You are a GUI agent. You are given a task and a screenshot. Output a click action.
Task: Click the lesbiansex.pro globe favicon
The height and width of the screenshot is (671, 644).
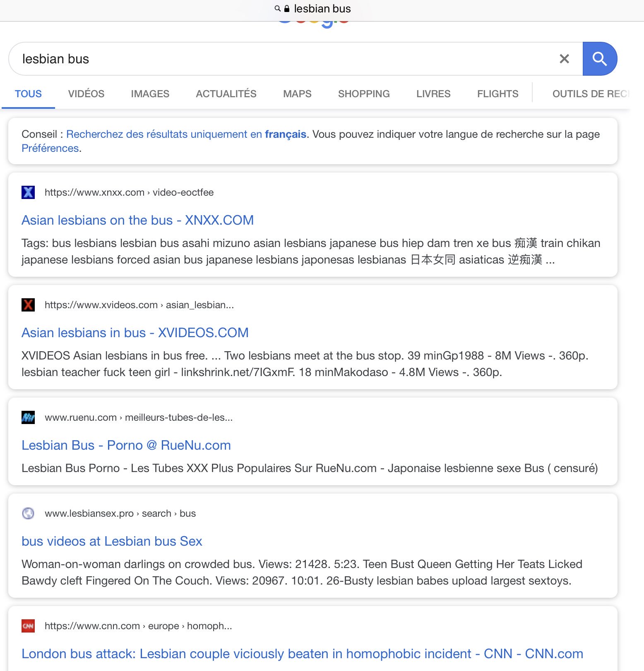point(28,513)
